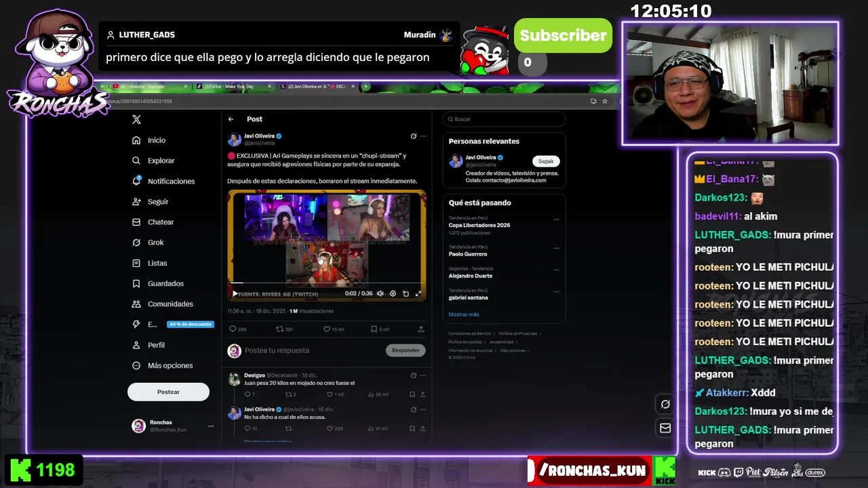The image size is (868, 488).
Task: Open trend options for Copa Libertadores 2026
Action: coord(556,219)
